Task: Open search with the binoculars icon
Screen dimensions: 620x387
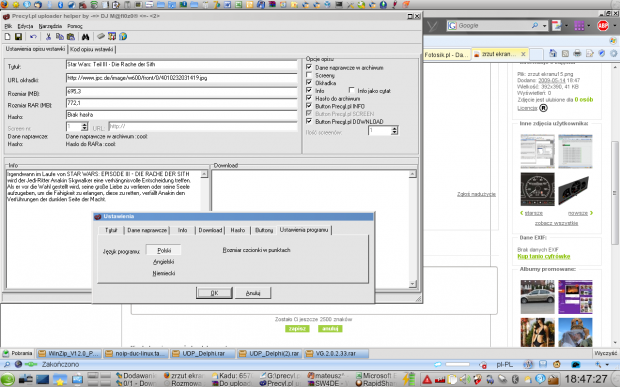Action: tap(85, 37)
